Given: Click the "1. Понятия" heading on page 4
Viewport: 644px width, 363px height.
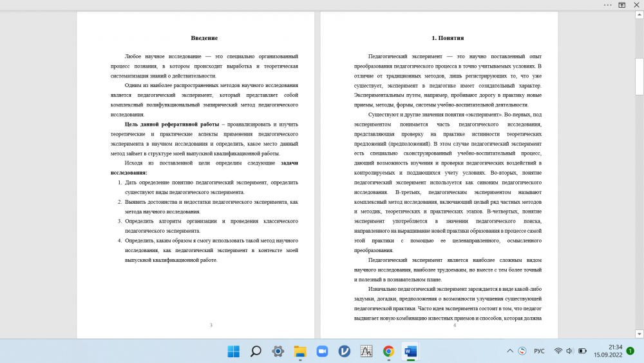Looking at the screenshot, I should [448, 38].
